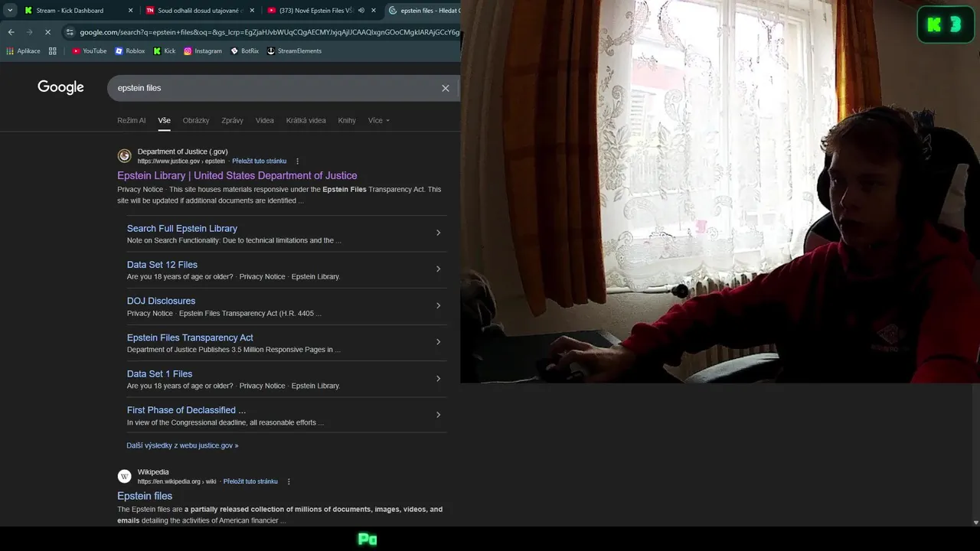Open the tab groups grid icon
The image size is (980, 551).
coord(53,51)
